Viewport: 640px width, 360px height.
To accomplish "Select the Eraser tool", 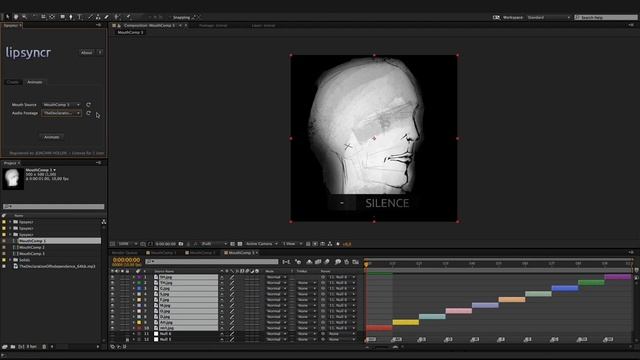I will pyautogui.click(x=107, y=17).
